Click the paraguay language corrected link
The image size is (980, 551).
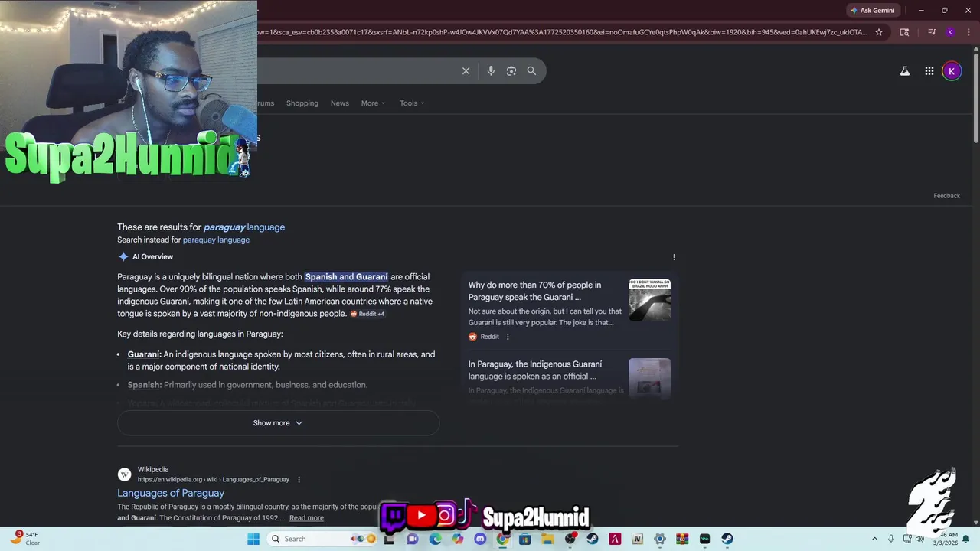pyautogui.click(x=244, y=227)
